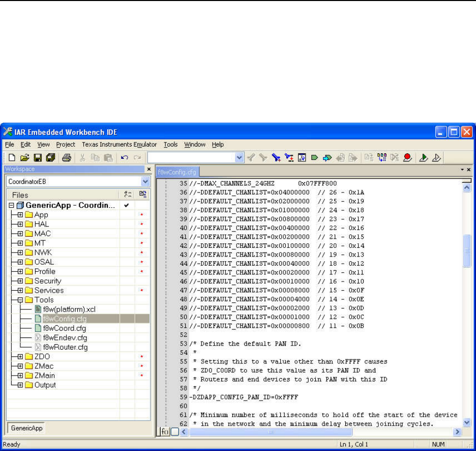Click the Open file icon
476x451 pixels.
[x=24, y=158]
